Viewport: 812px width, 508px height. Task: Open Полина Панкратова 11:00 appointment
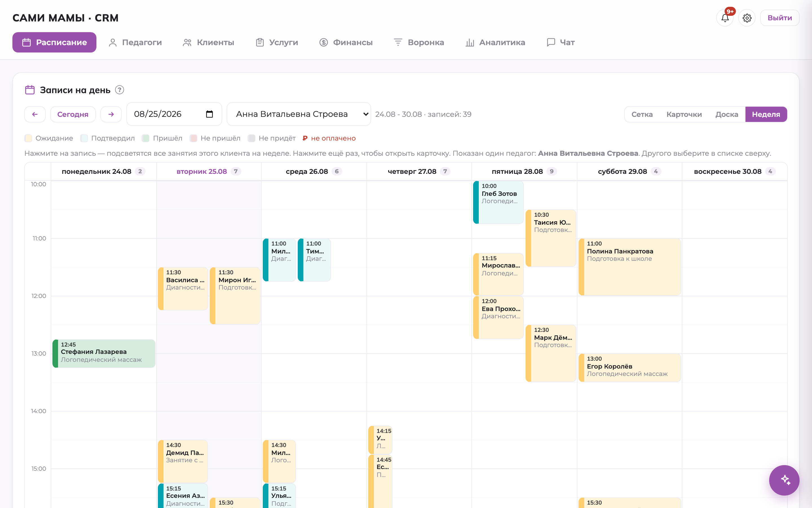630,267
